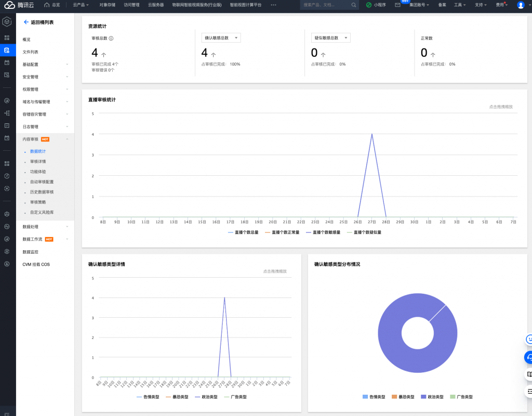Go to 总览 home icon in top bar
532x416 pixels.
[x=47, y=5]
